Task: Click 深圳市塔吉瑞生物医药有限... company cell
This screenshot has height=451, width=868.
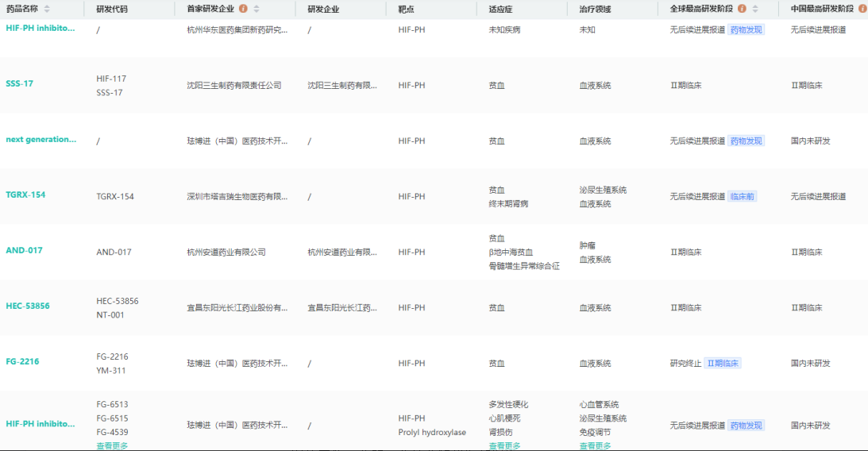Action: (237, 196)
